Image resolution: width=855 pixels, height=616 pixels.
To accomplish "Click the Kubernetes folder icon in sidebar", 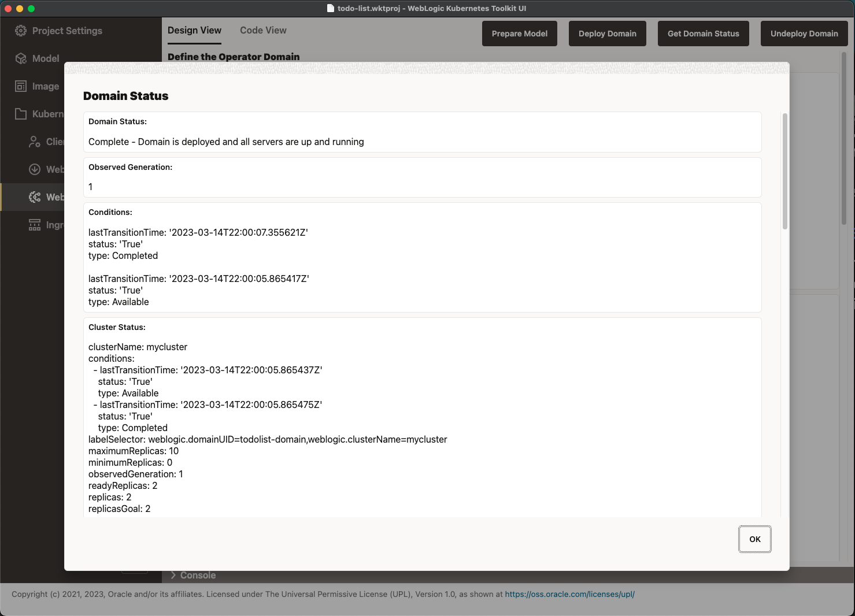I will [21, 114].
